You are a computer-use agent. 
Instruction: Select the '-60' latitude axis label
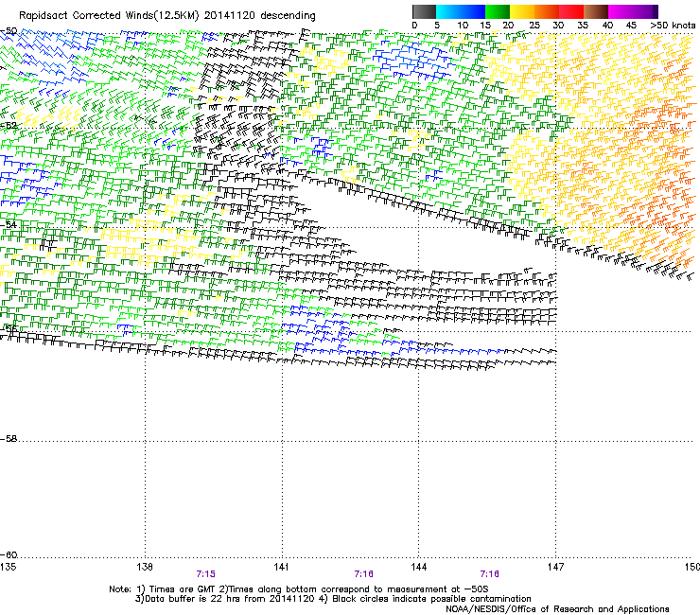point(9,554)
